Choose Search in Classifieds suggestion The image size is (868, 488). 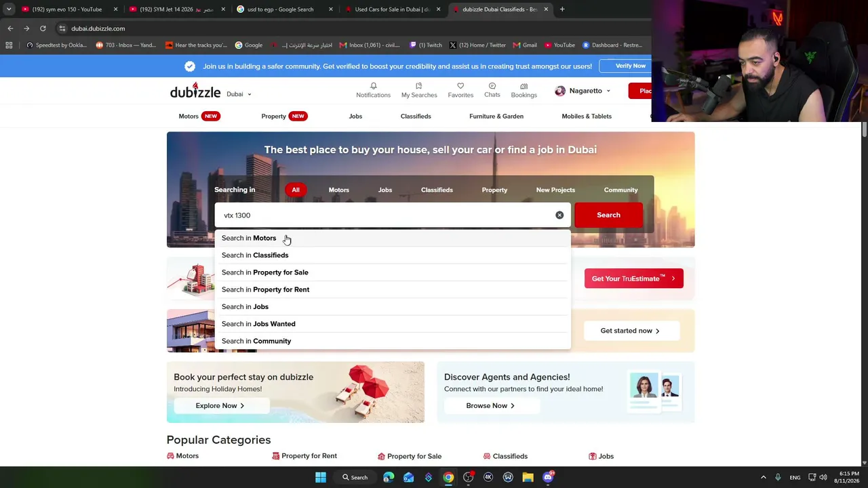(x=393, y=255)
